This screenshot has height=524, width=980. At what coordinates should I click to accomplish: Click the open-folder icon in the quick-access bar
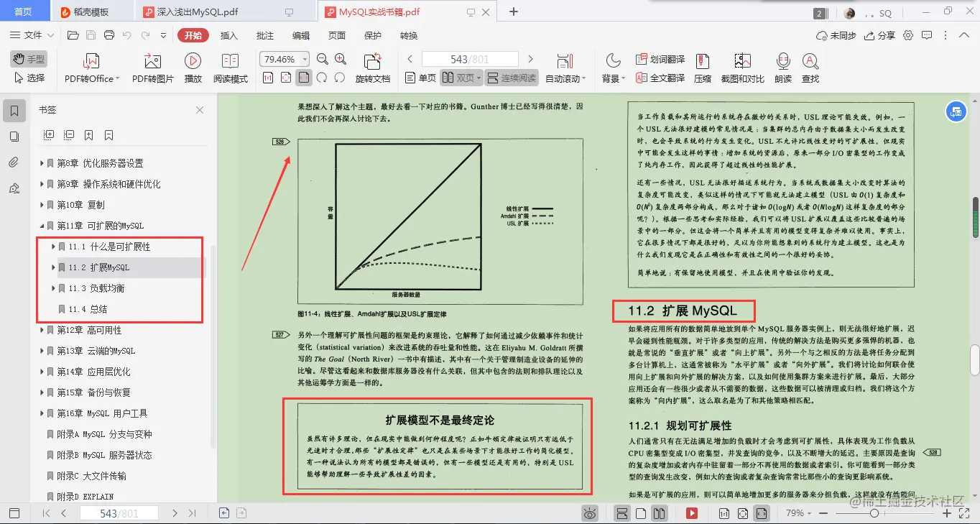pos(73,35)
